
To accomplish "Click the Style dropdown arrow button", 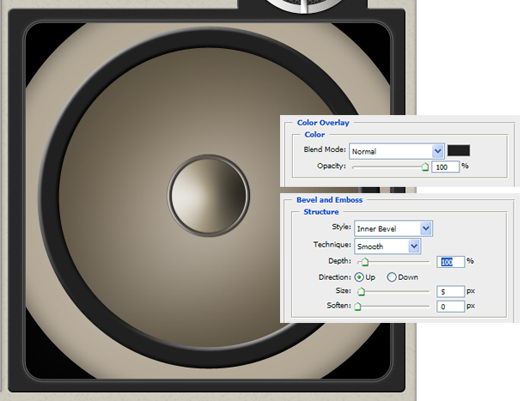I will (426, 228).
